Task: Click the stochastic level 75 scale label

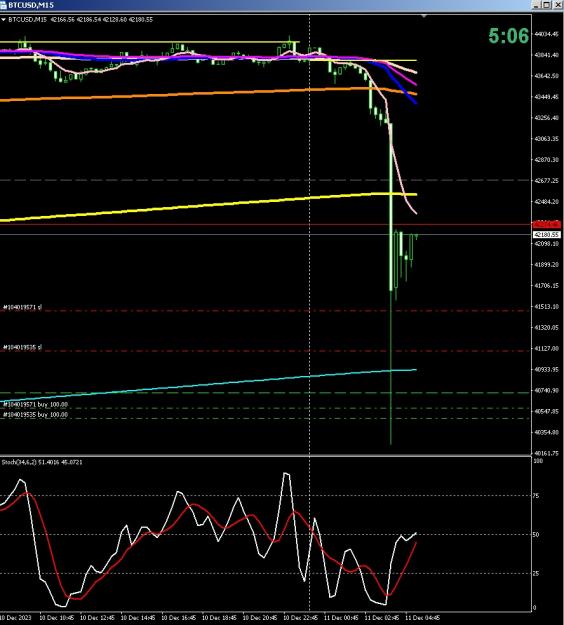Action: pyautogui.click(x=536, y=496)
